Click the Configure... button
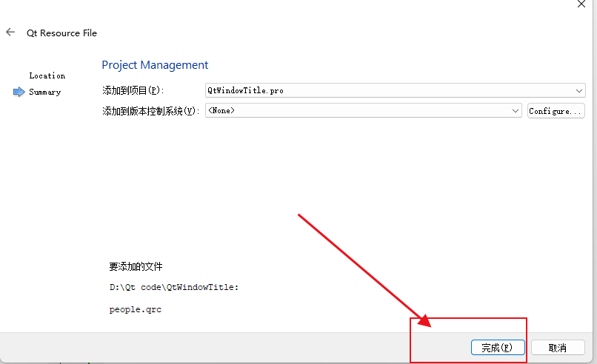The height and width of the screenshot is (364, 597). tap(556, 111)
